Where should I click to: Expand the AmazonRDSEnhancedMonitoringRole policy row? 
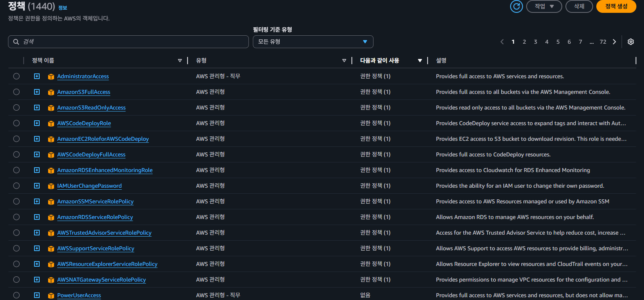(37, 170)
